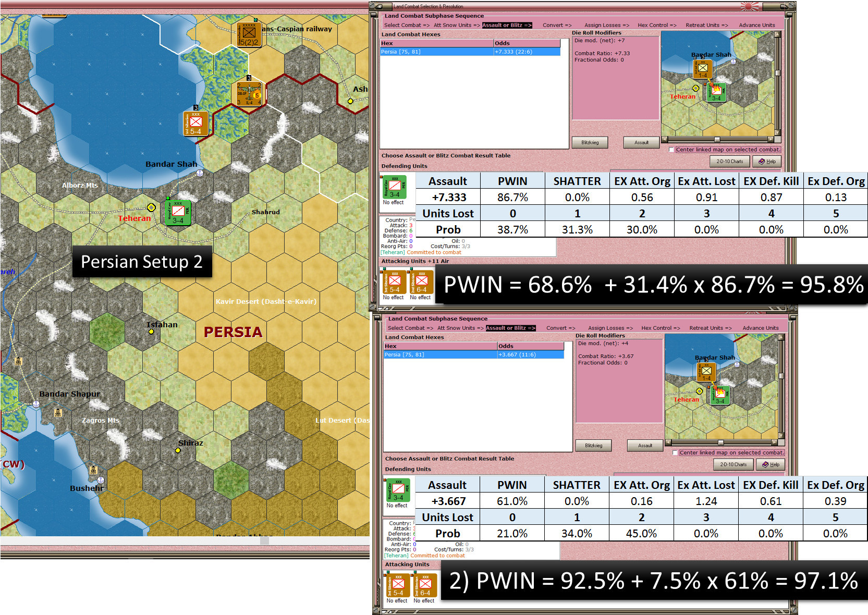Image resolution: width=868 pixels, height=615 pixels.
Task: Click the Bandar Shapur port anchor symbol
Action: [x=36, y=404]
